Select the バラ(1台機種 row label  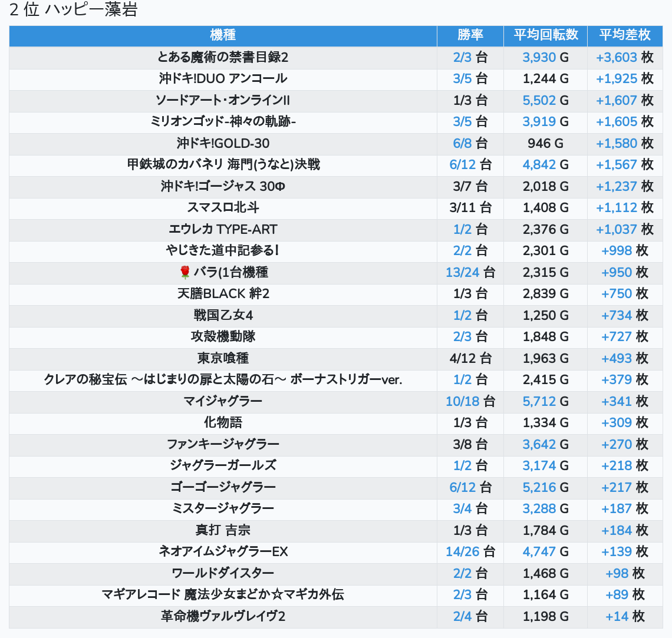tap(230, 272)
